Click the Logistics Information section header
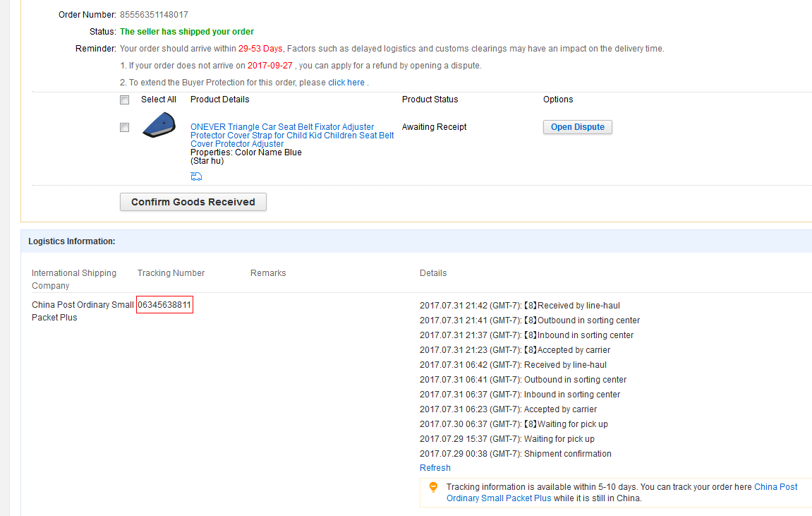 pos(71,241)
